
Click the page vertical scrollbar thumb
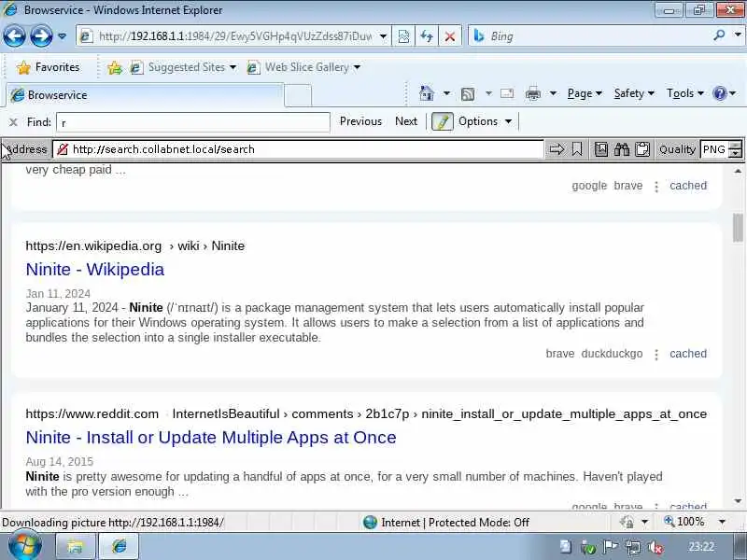click(x=738, y=228)
